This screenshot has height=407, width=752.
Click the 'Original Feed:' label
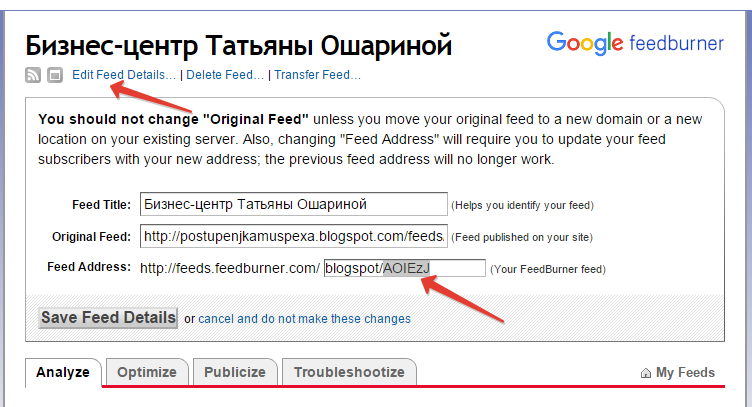(91, 236)
